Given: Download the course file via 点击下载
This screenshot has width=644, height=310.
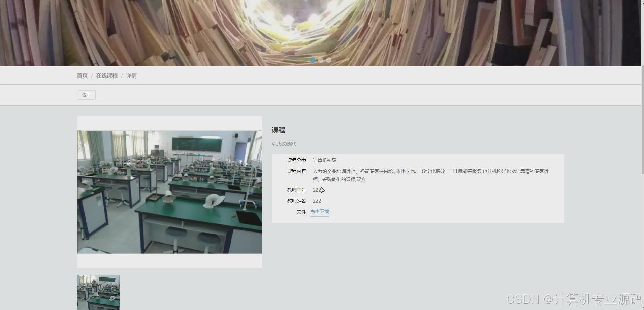Looking at the screenshot, I should click(319, 211).
